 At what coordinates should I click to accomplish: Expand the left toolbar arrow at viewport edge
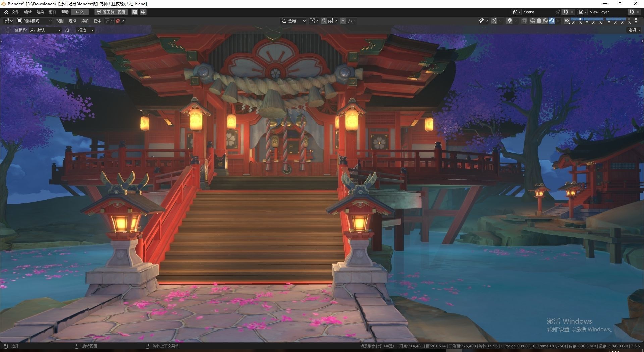(x=1, y=41)
